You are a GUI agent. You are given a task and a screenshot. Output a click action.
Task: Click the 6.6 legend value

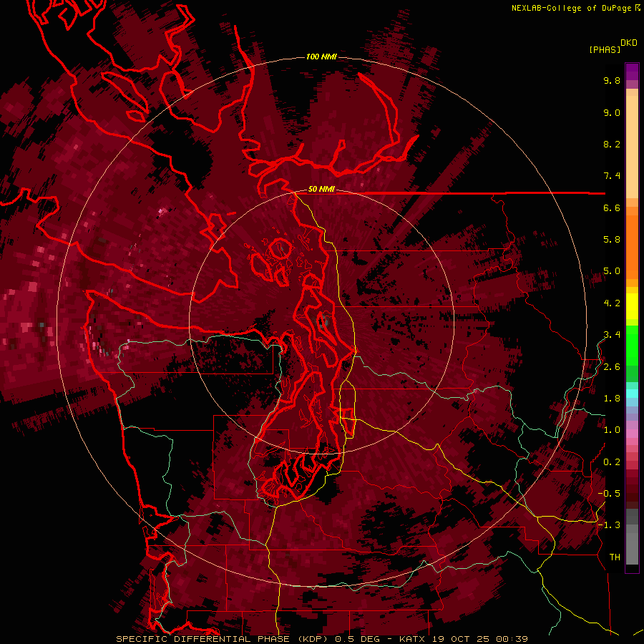(x=612, y=208)
